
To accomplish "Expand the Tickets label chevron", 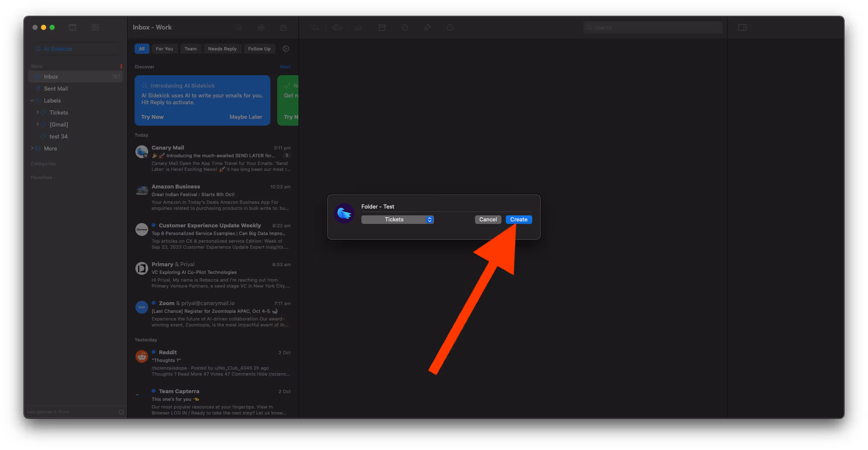I will click(38, 112).
